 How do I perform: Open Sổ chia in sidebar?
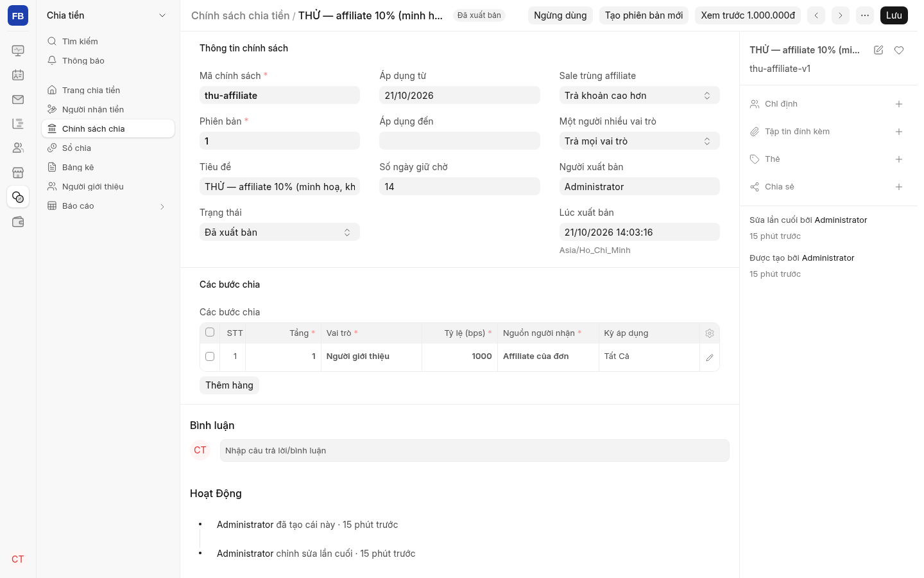[108, 148]
